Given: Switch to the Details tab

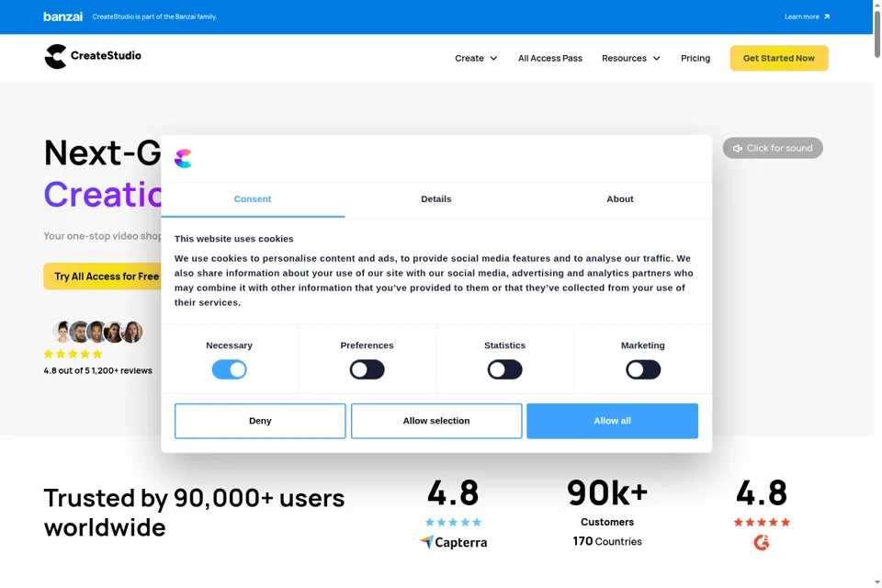Looking at the screenshot, I should [435, 199].
